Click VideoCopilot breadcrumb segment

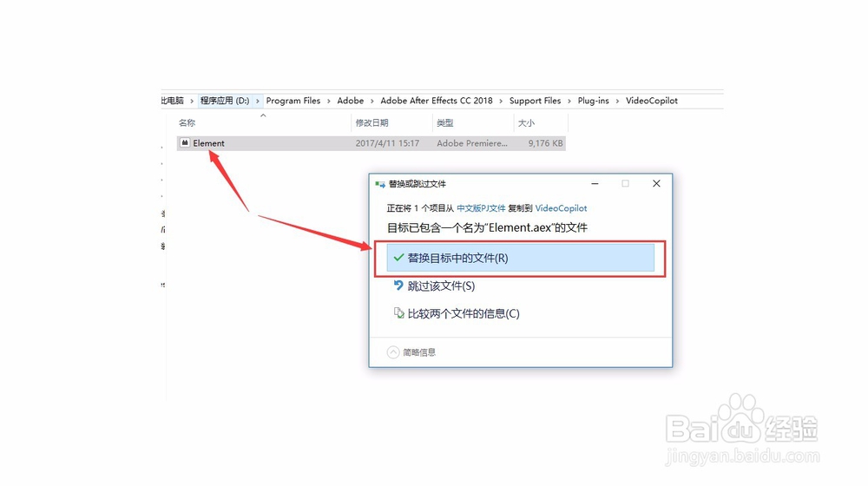tap(652, 101)
